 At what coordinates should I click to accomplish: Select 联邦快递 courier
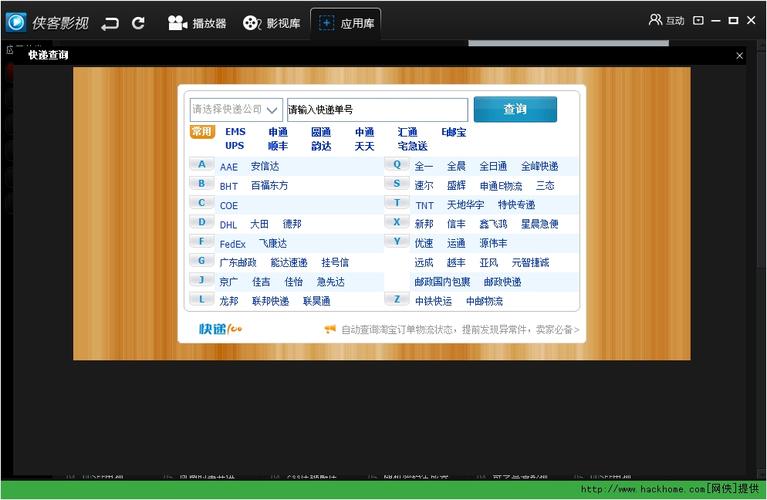271,301
